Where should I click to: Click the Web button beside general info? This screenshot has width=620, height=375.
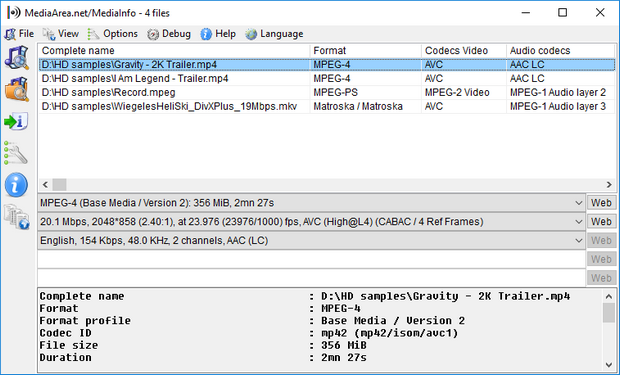(601, 203)
